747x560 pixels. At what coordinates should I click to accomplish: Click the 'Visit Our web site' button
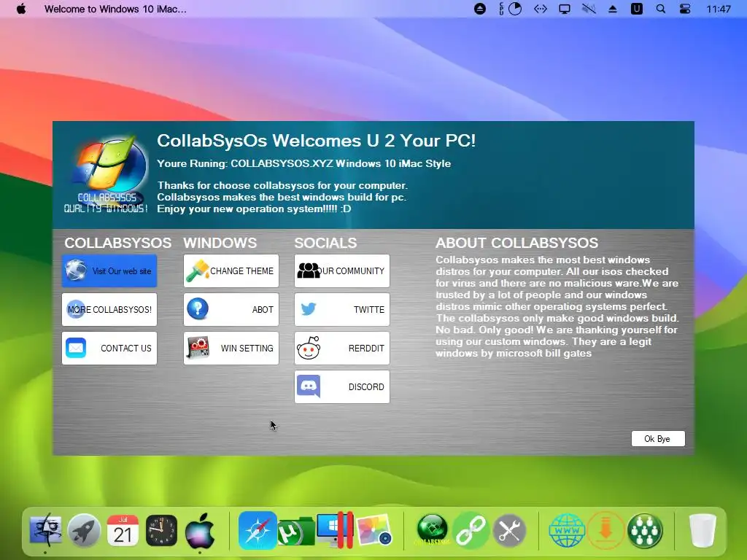109,271
